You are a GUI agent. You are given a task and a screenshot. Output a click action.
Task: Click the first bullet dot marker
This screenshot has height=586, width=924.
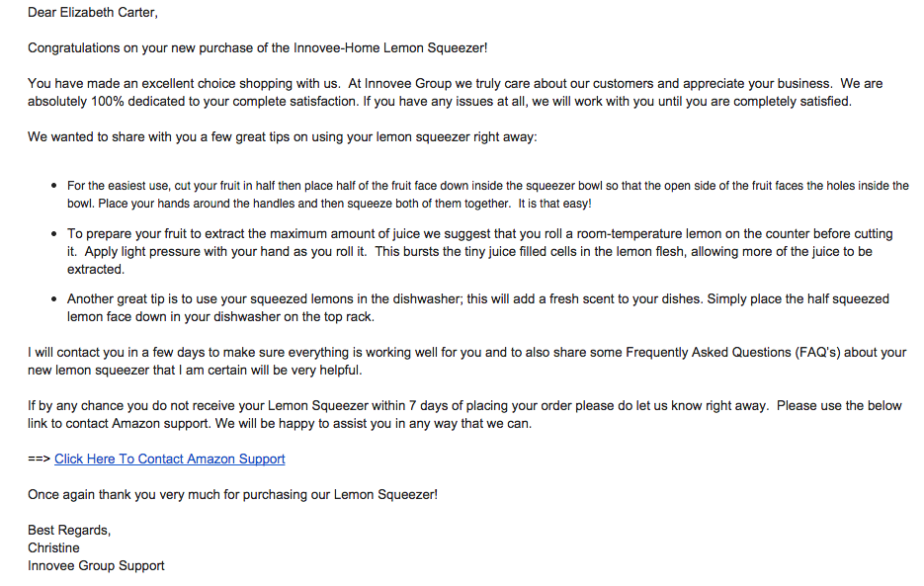tap(53, 186)
